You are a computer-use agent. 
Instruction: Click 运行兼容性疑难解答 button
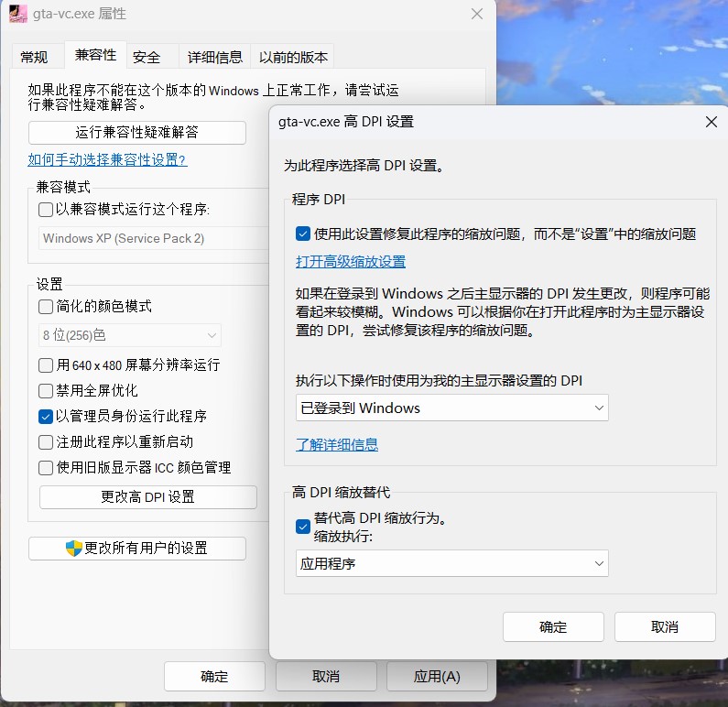pos(137,133)
